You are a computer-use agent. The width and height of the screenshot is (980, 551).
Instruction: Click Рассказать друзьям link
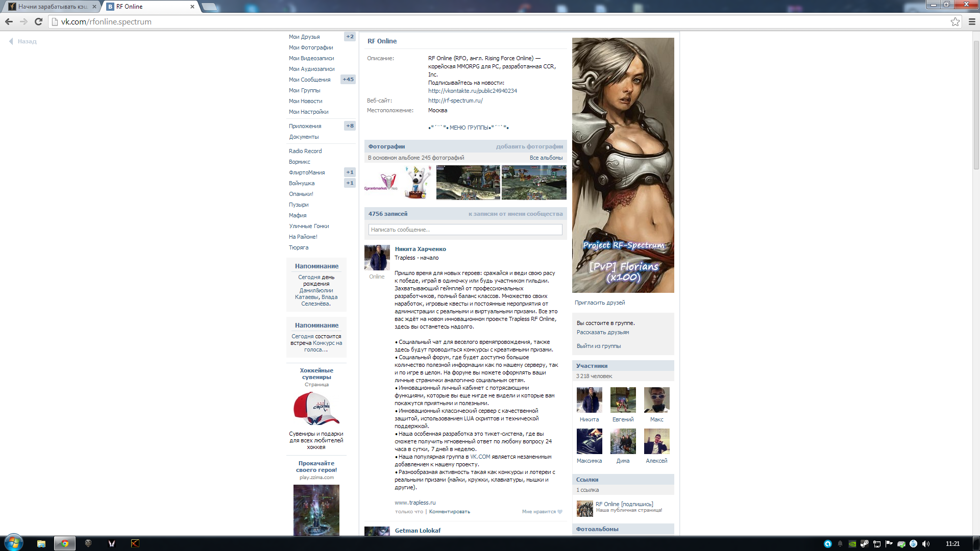click(602, 332)
